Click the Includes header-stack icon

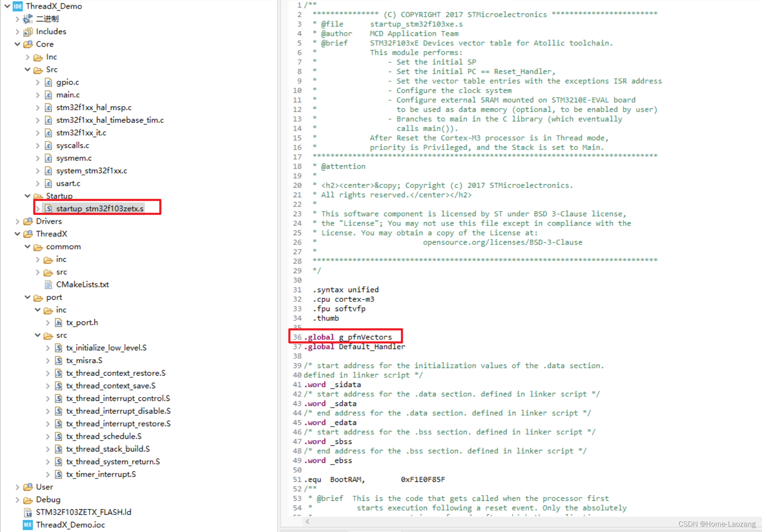pyautogui.click(x=28, y=31)
